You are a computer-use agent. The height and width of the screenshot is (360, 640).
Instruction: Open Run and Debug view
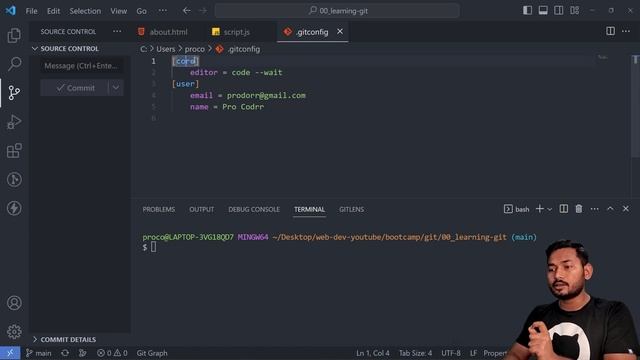14,122
